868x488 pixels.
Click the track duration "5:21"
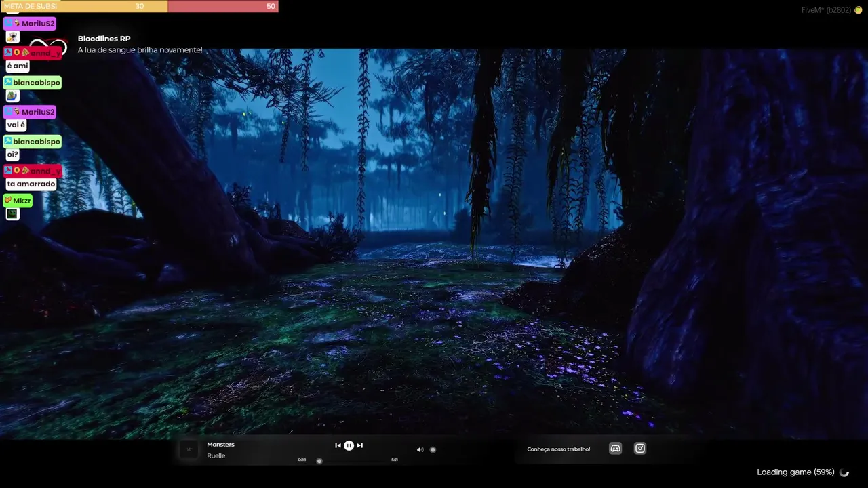pyautogui.click(x=395, y=460)
